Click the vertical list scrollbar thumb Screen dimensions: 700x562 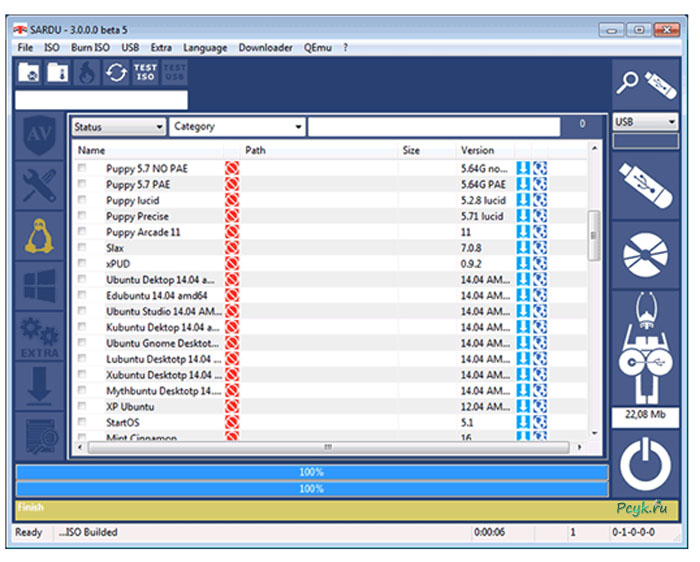pos(594,228)
